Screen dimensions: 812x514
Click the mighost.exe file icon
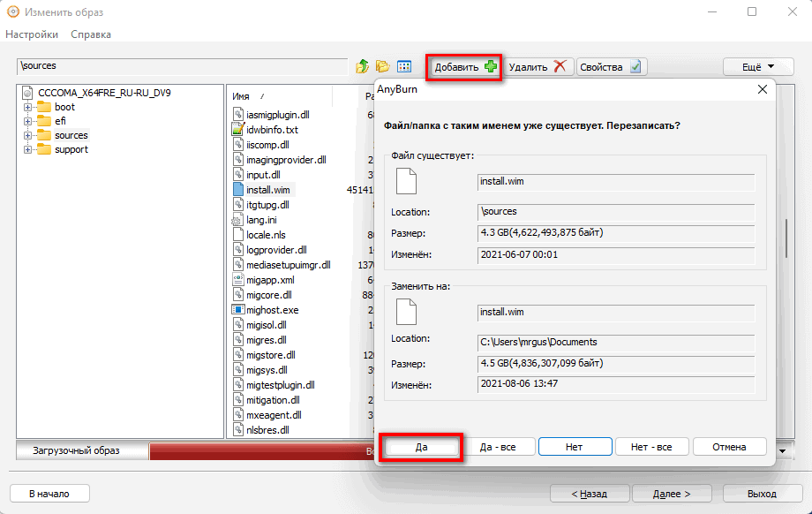237,310
